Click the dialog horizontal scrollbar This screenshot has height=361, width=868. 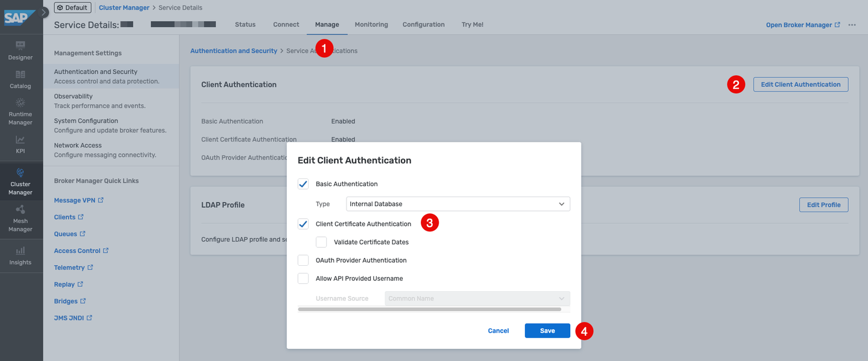pos(429,309)
